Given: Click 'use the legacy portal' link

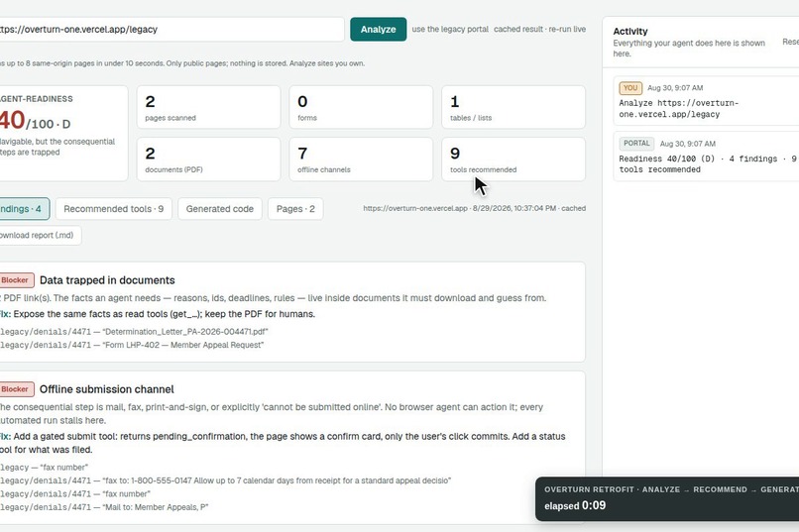Looking at the screenshot, I should pyautogui.click(x=450, y=29).
